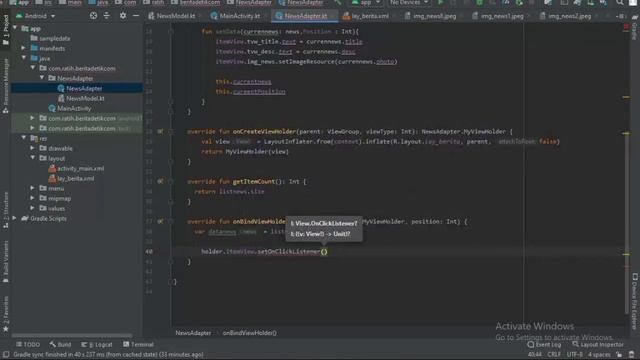Switch to the img_news1.jpeg editor tab

tap(502, 16)
